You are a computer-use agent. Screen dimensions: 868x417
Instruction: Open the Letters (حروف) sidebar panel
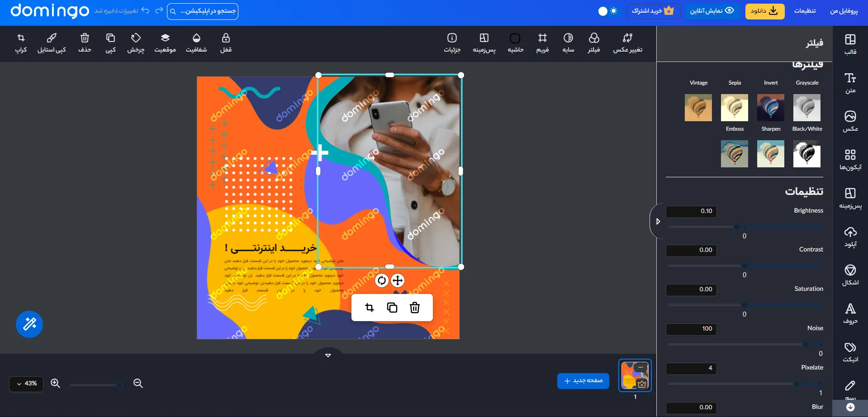coord(850,314)
